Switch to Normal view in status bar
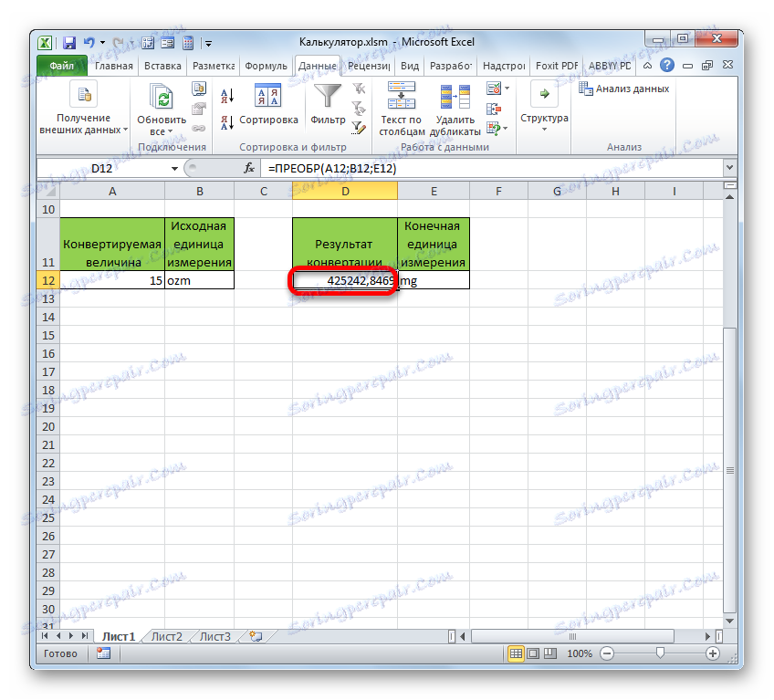The width and height of the screenshot is (774, 700). [x=516, y=653]
